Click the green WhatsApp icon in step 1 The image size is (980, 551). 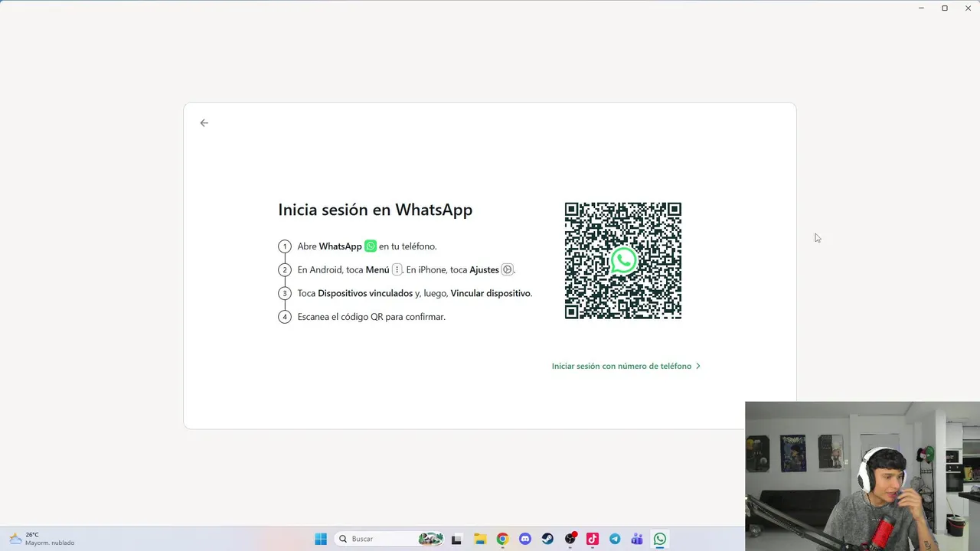[371, 246]
